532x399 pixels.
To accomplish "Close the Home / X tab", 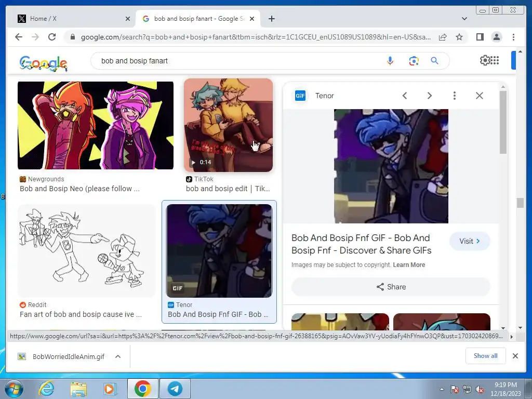I will [128, 19].
